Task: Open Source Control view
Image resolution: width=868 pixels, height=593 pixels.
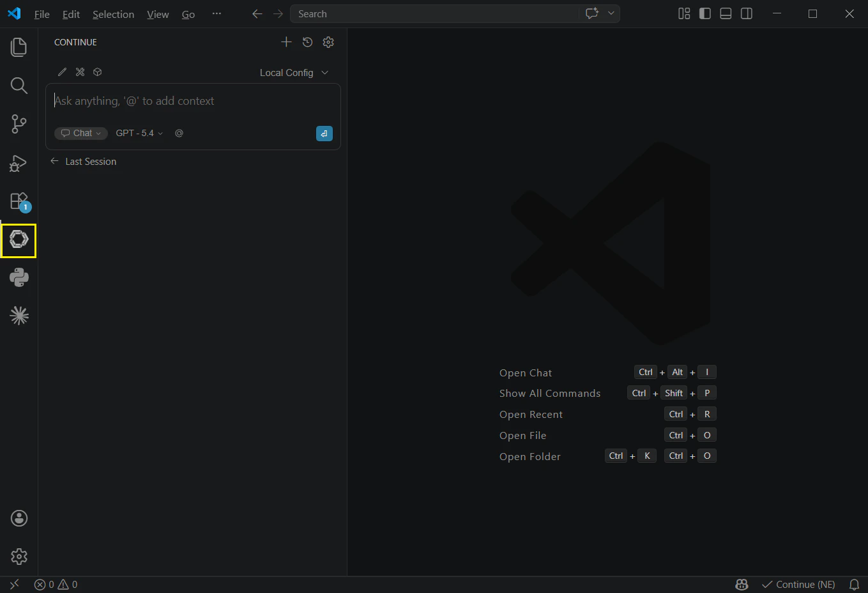Action: pyautogui.click(x=19, y=124)
